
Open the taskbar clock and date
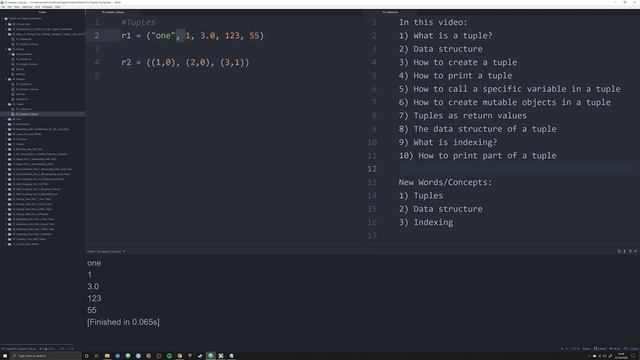[x=621, y=356]
